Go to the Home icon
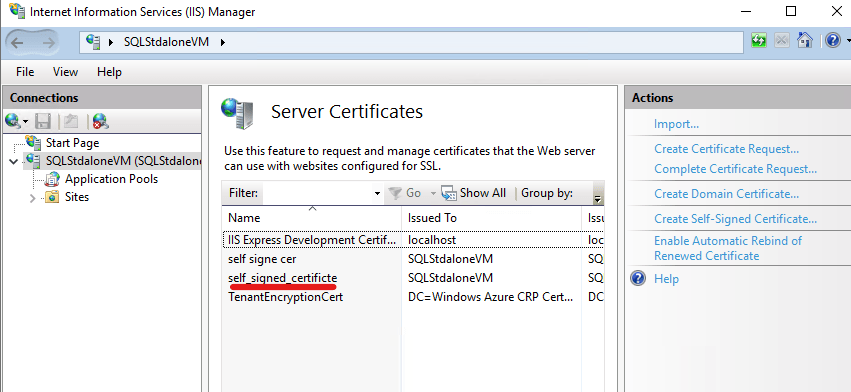 tap(805, 41)
